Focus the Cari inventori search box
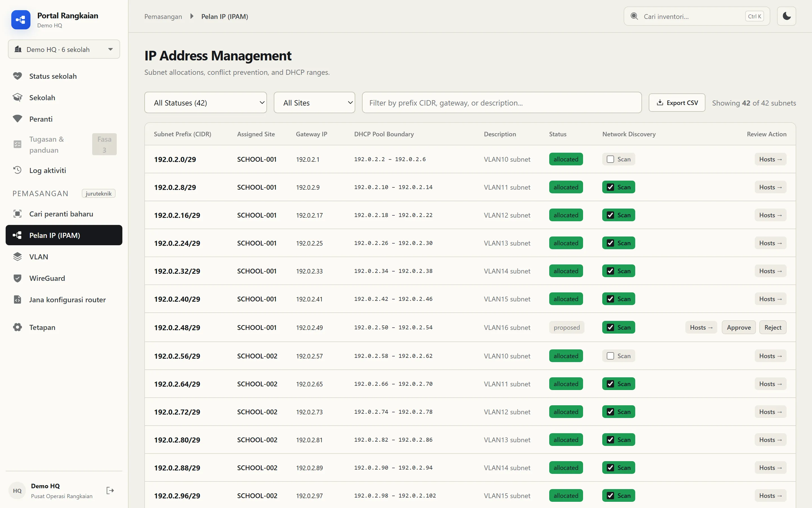 tap(697, 16)
